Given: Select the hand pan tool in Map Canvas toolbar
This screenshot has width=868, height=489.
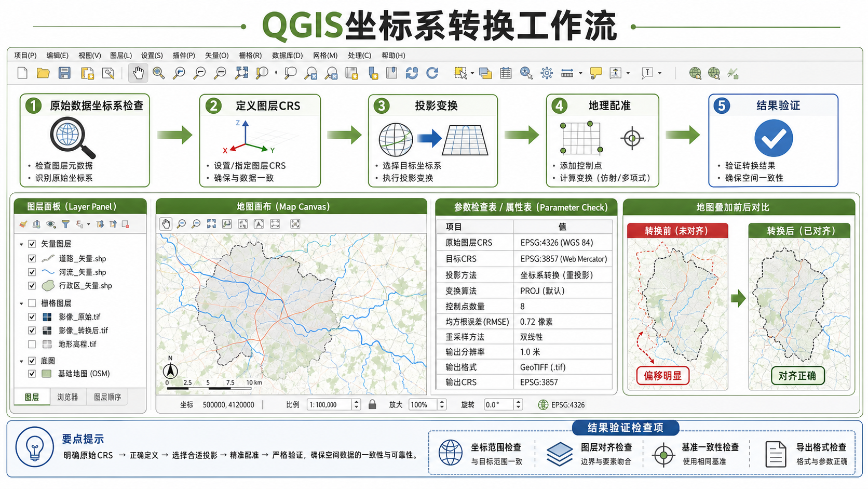Looking at the screenshot, I should click(x=166, y=224).
